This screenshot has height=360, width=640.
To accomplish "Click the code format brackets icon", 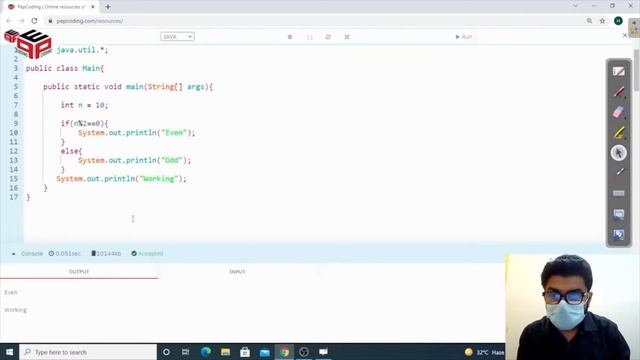I will [x=309, y=37].
